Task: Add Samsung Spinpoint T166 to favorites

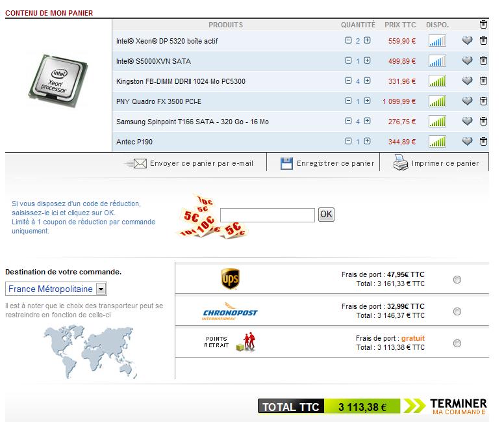Action: tap(467, 121)
